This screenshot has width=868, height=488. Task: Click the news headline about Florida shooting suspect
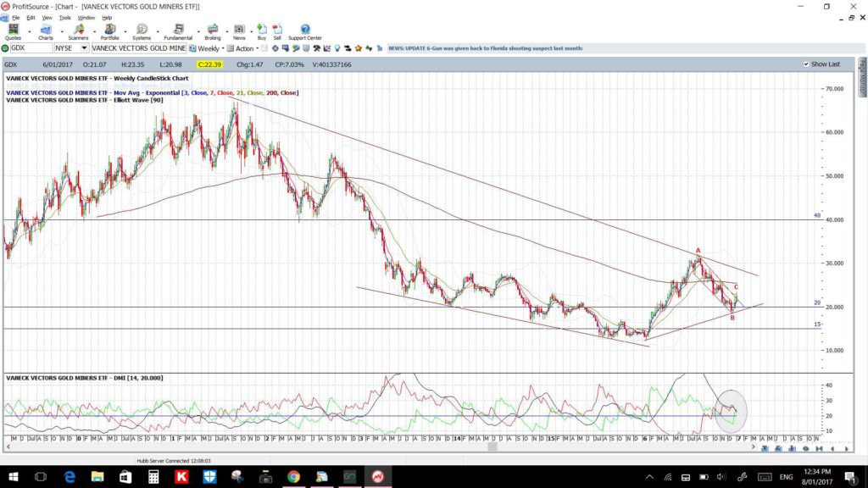tap(486, 48)
